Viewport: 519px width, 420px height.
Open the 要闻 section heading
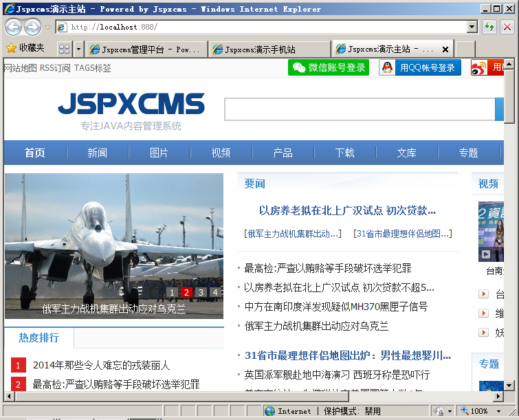(254, 184)
